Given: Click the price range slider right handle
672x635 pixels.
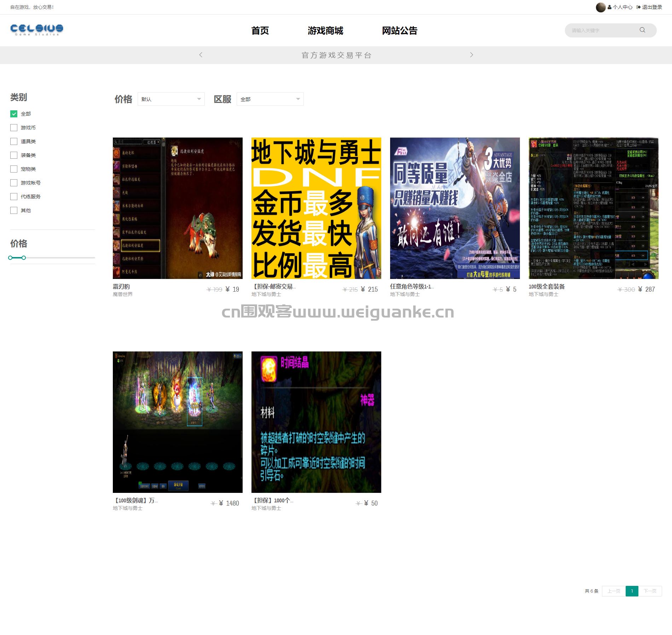Looking at the screenshot, I should pos(24,258).
